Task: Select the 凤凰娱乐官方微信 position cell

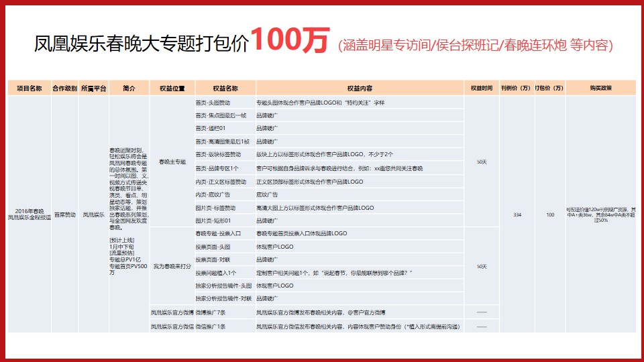Action: click(172, 326)
